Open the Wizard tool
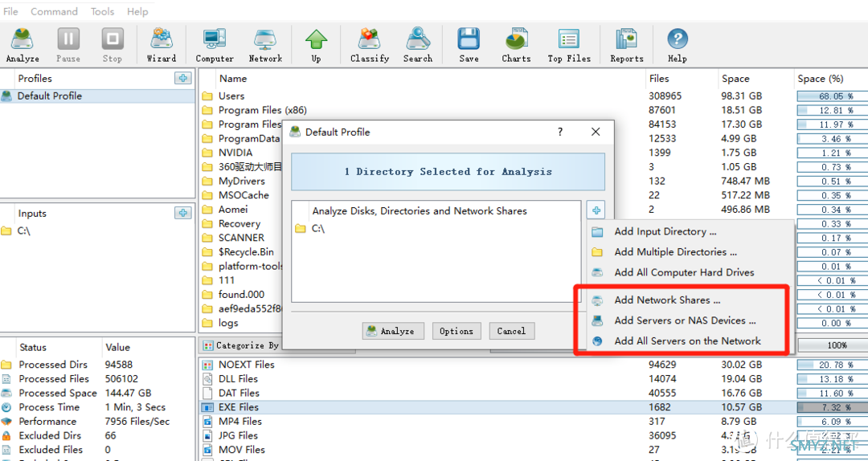The width and height of the screenshot is (868, 461). [161, 45]
